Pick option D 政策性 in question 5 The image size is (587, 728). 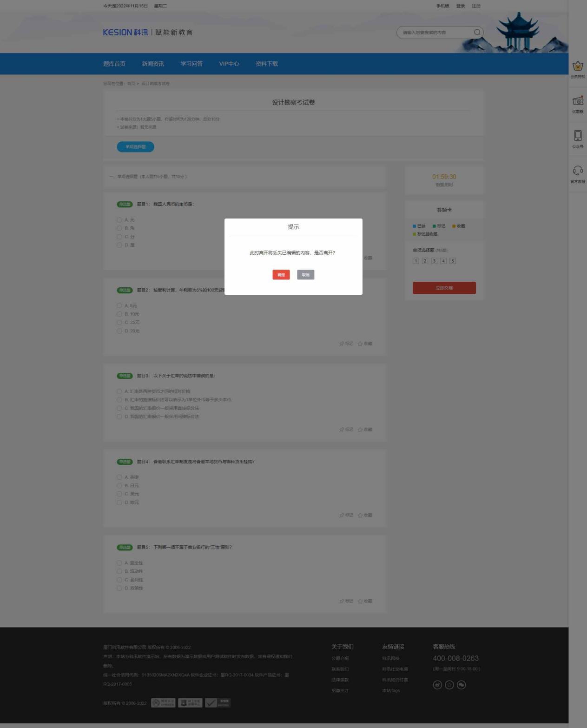119,589
